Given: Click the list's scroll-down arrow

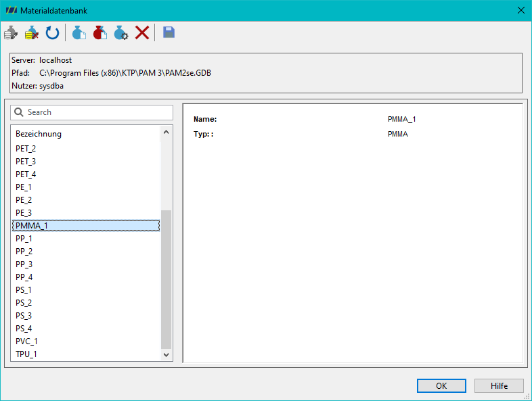Looking at the screenshot, I should (167, 355).
